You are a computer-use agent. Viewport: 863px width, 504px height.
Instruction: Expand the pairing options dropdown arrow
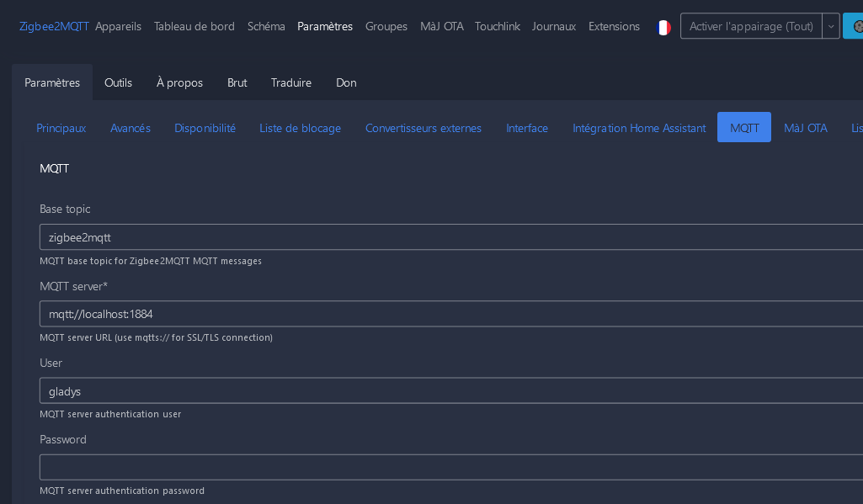[x=831, y=26]
